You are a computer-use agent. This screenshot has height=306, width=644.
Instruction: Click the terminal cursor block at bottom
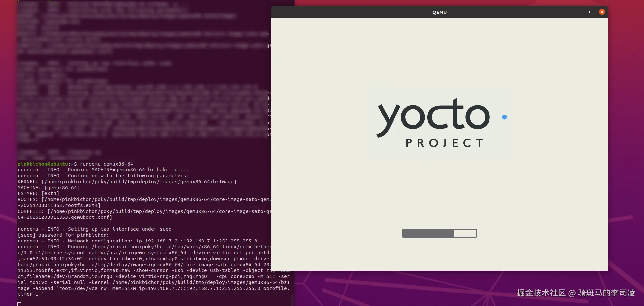click(x=19, y=304)
